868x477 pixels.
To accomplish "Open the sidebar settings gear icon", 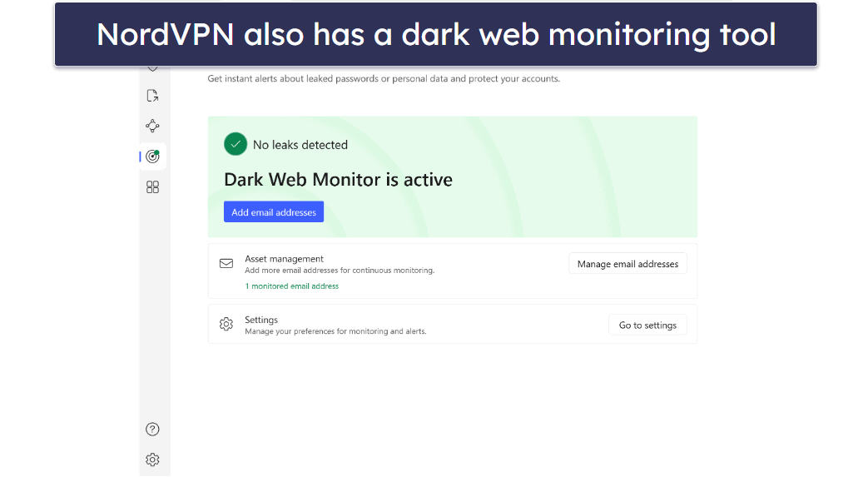I will [x=152, y=460].
